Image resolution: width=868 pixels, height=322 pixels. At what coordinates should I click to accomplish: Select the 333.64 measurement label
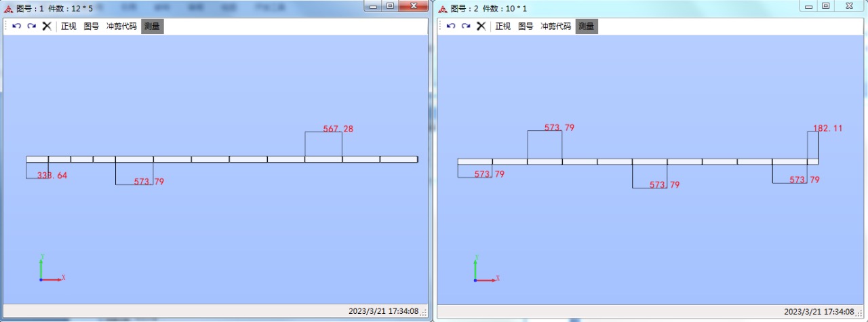[52, 176]
